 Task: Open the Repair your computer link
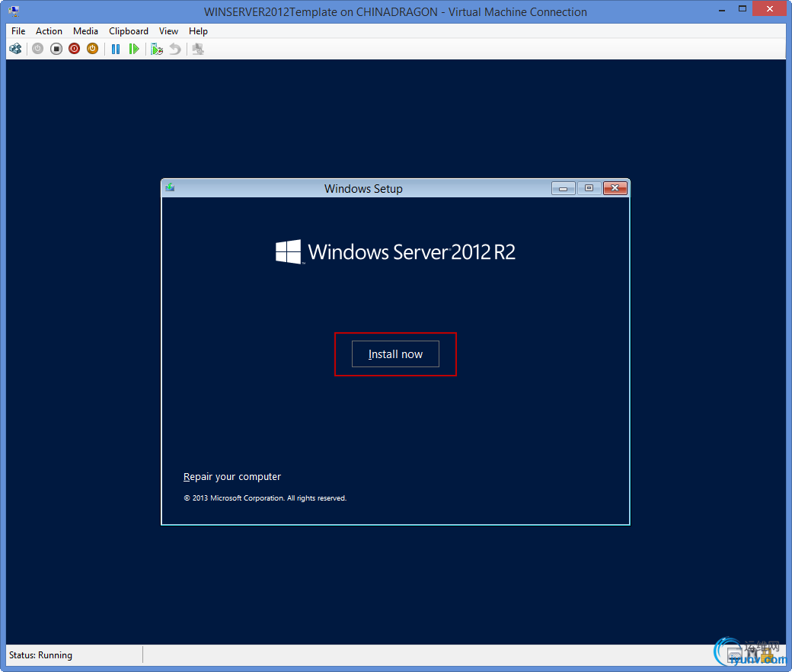click(x=232, y=476)
